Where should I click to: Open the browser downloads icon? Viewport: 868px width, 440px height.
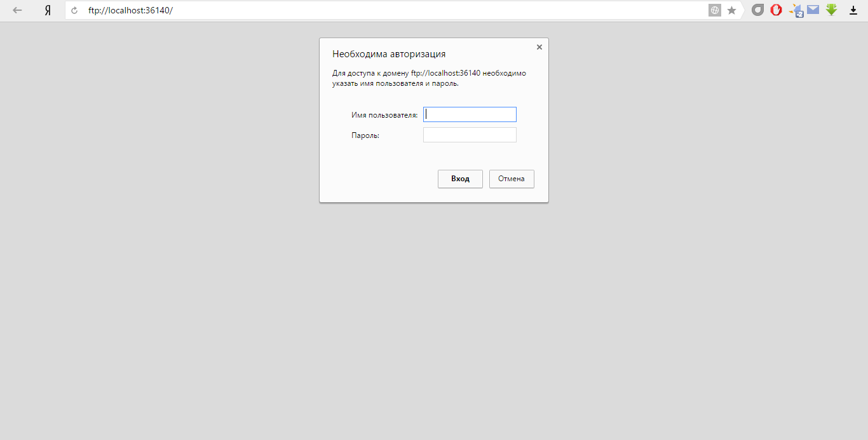tap(853, 11)
